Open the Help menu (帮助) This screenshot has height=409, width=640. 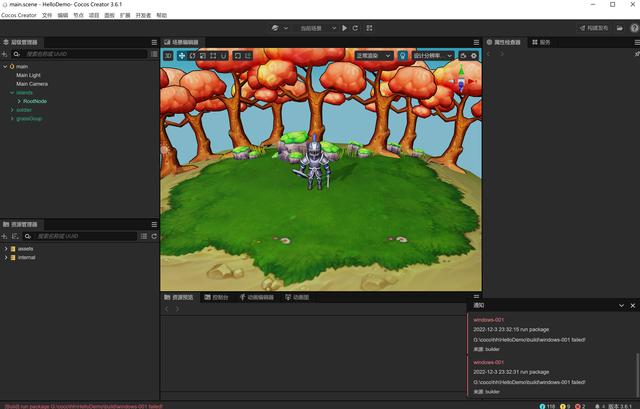[162, 15]
